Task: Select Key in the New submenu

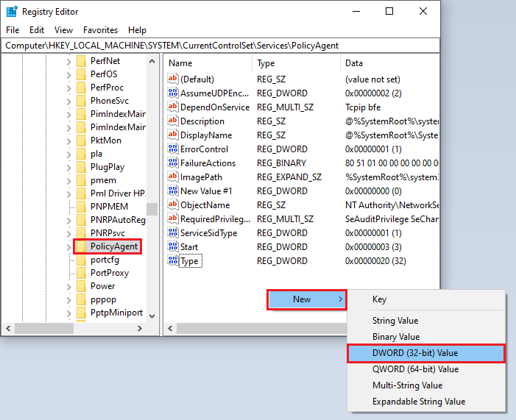Action: click(x=379, y=300)
